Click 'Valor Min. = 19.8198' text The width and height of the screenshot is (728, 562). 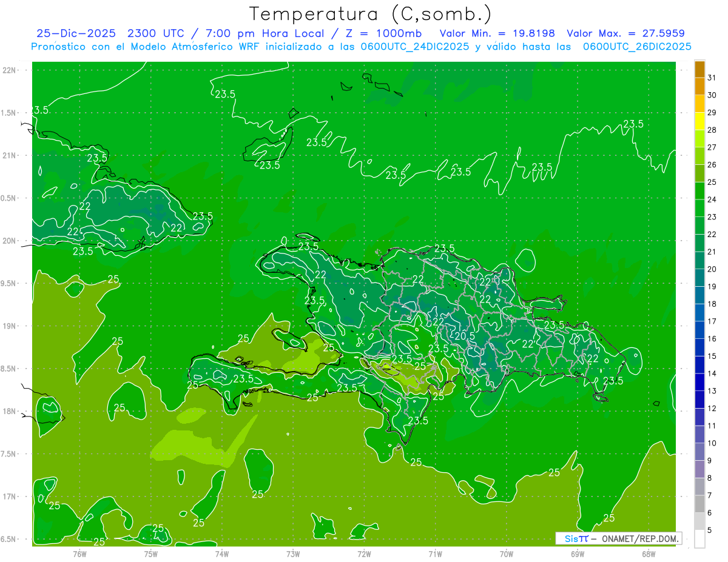[x=497, y=33]
